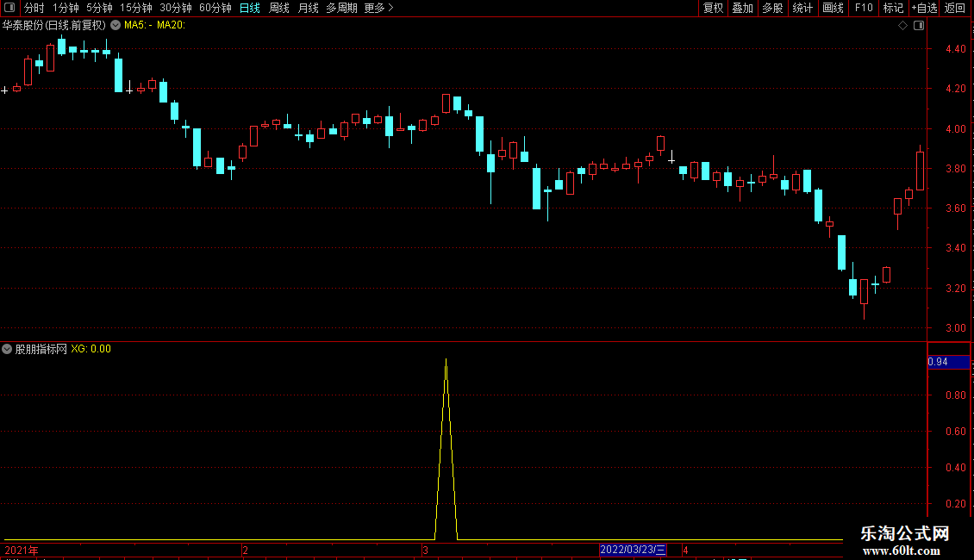Screen dimensions: 974x560
Task: Click the MA5 indicator label
Action: pyautogui.click(x=138, y=26)
